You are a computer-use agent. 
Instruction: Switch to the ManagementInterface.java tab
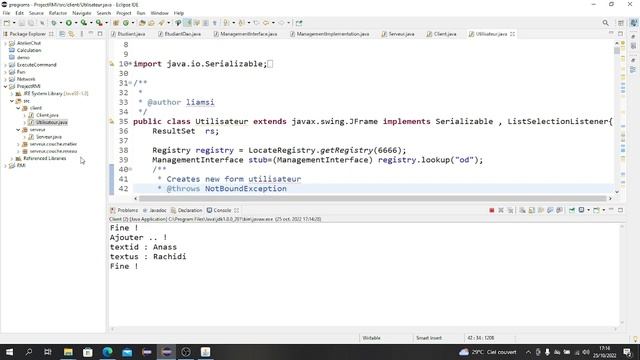pyautogui.click(x=245, y=34)
